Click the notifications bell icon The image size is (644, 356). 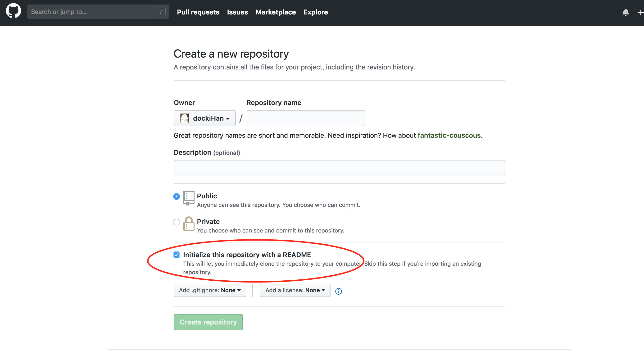pyautogui.click(x=626, y=12)
